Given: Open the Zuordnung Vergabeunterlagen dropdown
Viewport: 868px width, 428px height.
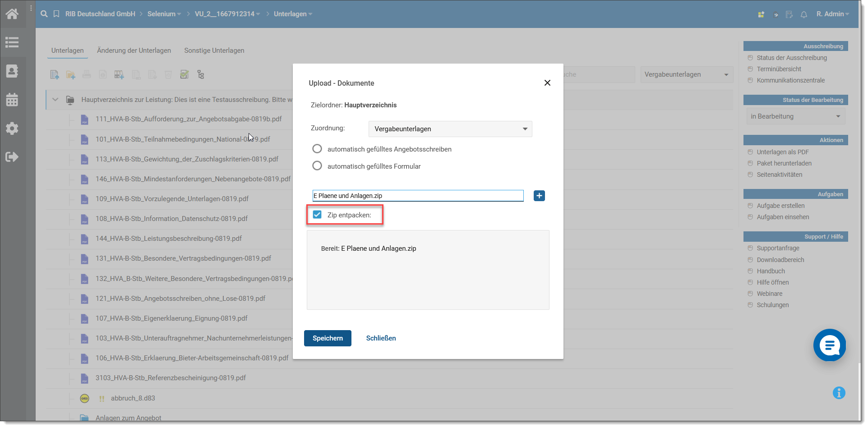Looking at the screenshot, I should click(x=450, y=129).
